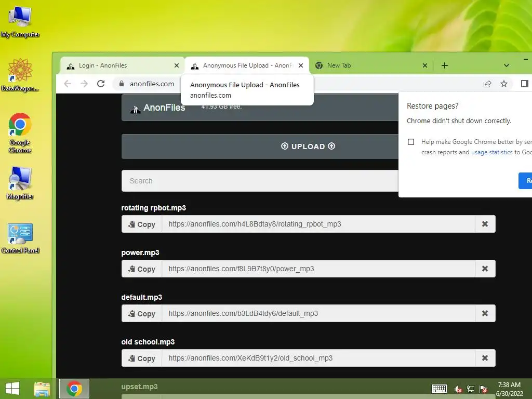Screen dimensions: 532x399
Task: Click the Restore pages? heading
Action: pos(433,106)
